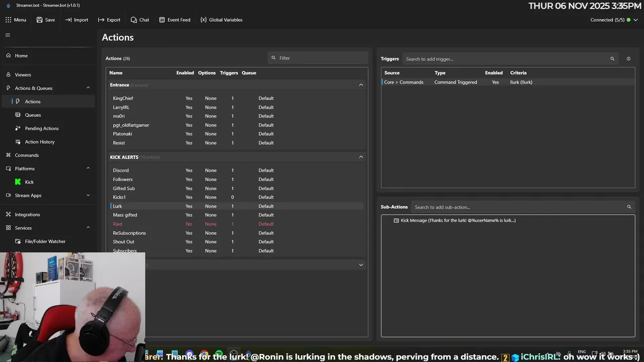Open Export from the toolbar
This screenshot has height=362, width=644.
pos(109,20)
